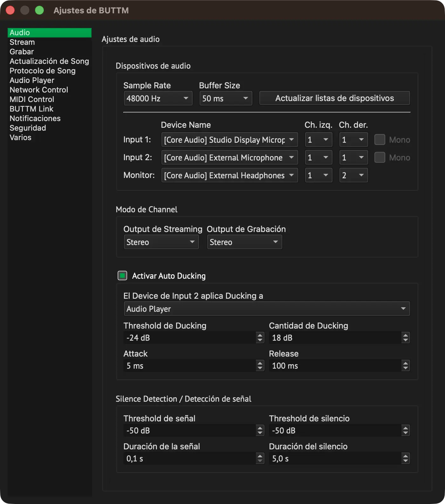
Task: Choose Input 1 device name dropdown
Action: click(229, 140)
